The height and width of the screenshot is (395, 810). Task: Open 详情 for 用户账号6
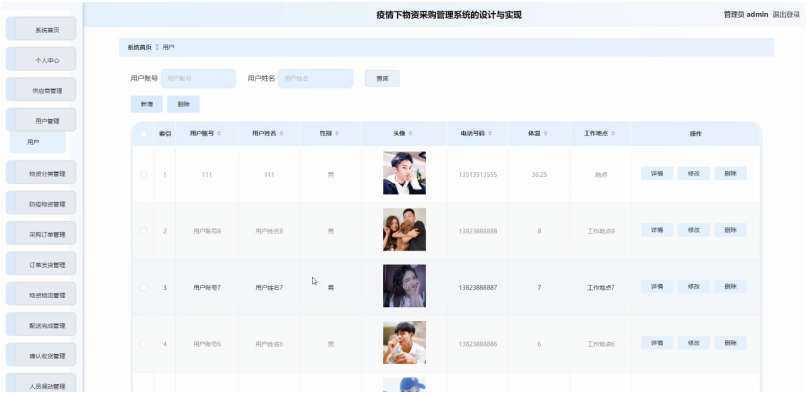click(657, 343)
